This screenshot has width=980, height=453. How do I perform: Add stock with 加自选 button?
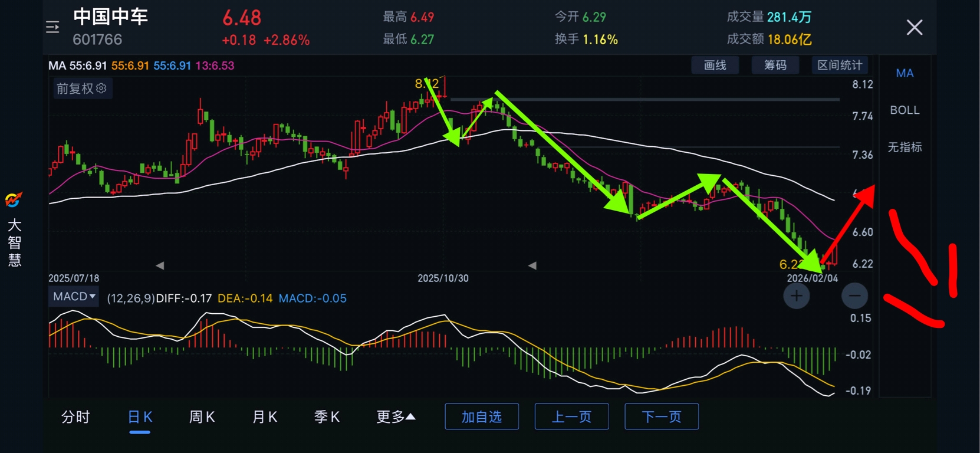click(x=482, y=416)
